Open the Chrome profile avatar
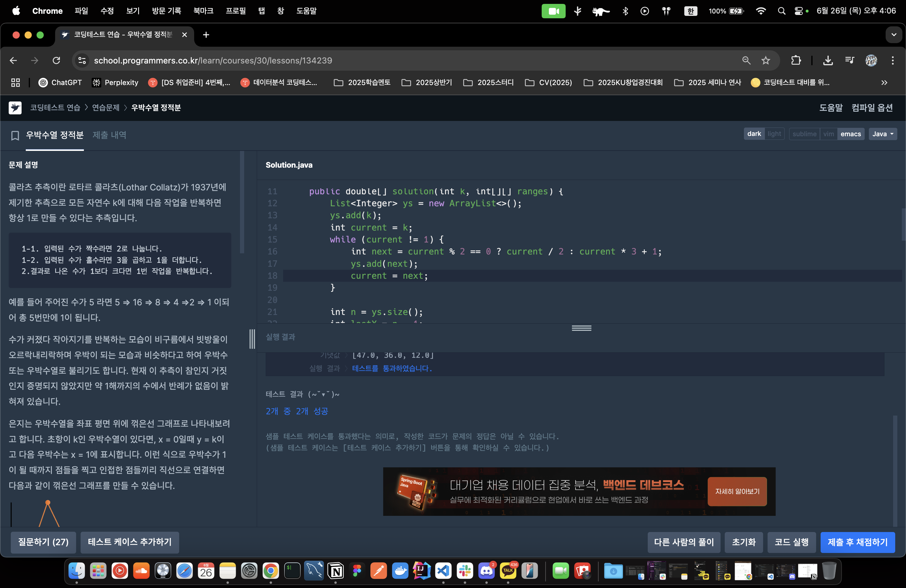Viewport: 906px width, 588px height. coord(871,60)
